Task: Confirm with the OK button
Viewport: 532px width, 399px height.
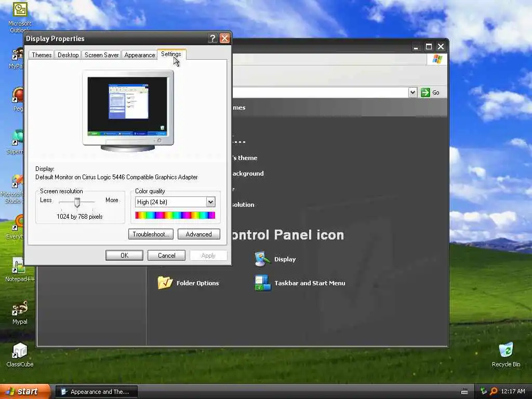Action: point(124,256)
